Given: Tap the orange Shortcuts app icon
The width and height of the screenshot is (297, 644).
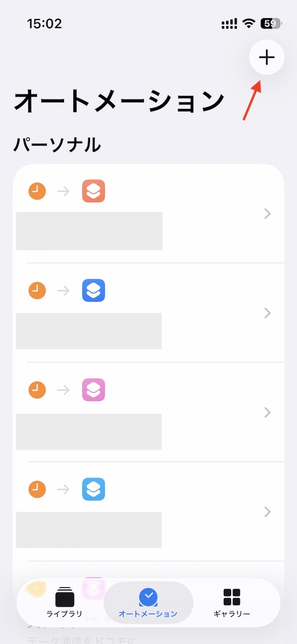Looking at the screenshot, I should (94, 191).
